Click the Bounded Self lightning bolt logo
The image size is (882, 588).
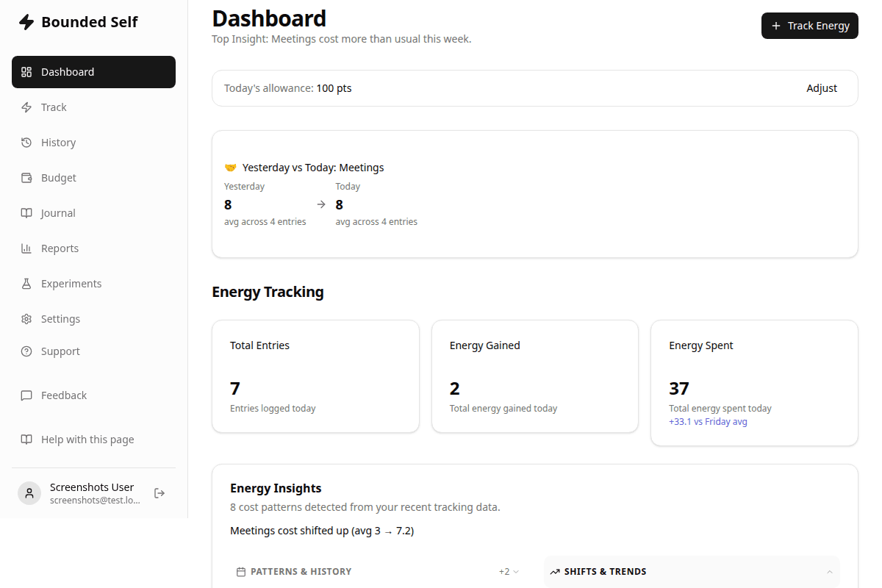tap(26, 21)
